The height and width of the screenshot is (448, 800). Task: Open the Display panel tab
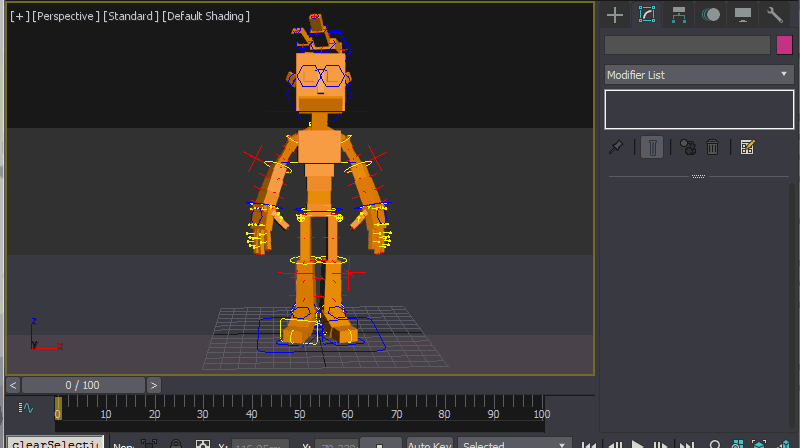point(743,15)
